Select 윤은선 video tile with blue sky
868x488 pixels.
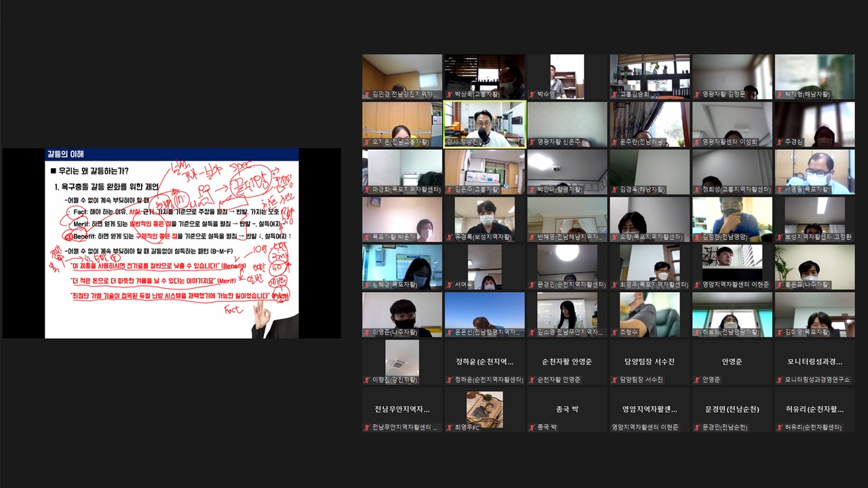pos(484,313)
